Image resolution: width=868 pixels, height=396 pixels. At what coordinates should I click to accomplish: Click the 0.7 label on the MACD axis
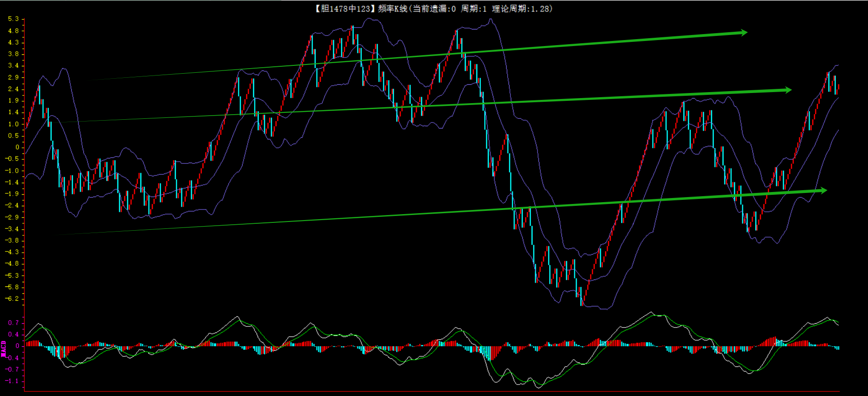13,323
